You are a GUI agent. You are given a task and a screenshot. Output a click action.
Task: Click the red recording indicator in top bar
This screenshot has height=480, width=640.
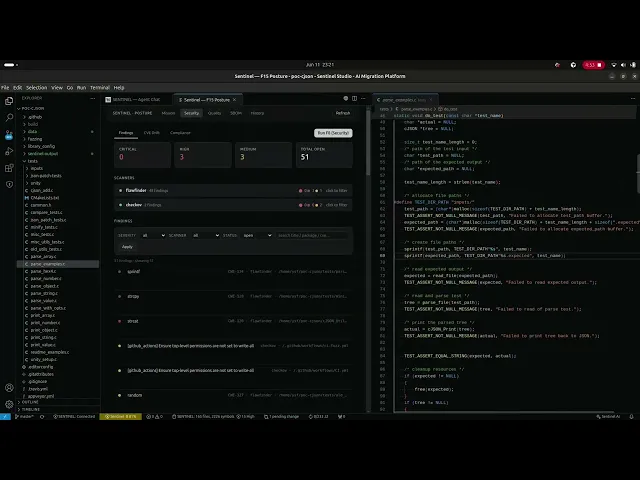pyautogui.click(x=593, y=65)
